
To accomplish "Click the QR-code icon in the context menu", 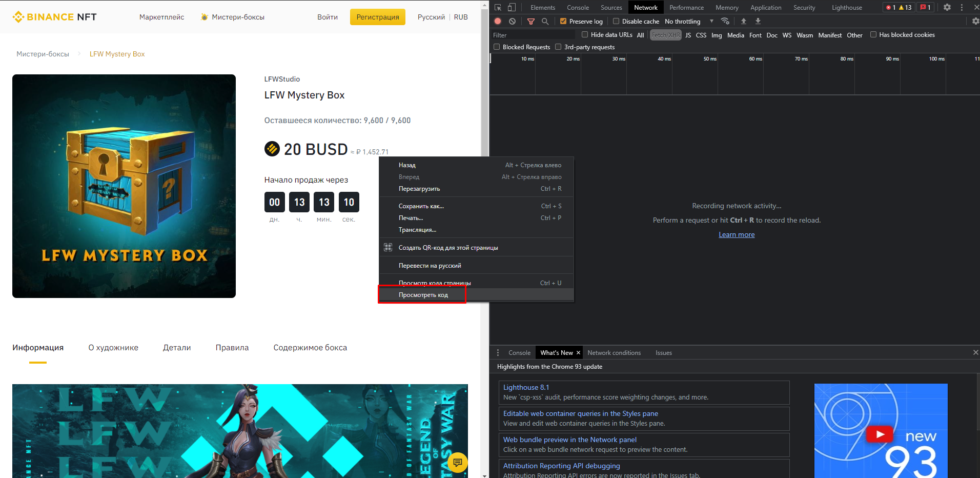I will tap(388, 248).
